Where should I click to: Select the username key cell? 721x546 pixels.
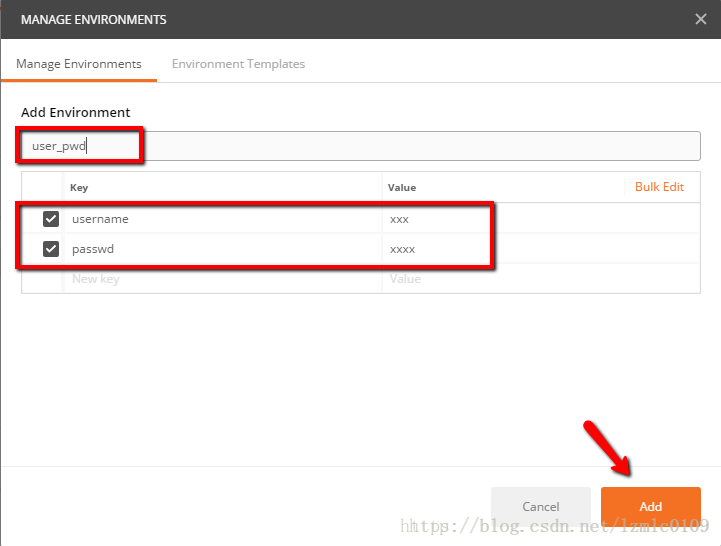coord(223,219)
